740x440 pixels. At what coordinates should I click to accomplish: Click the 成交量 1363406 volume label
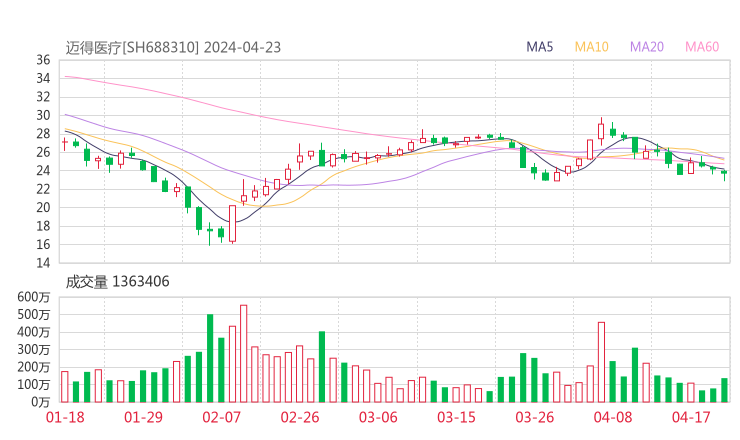tap(118, 282)
